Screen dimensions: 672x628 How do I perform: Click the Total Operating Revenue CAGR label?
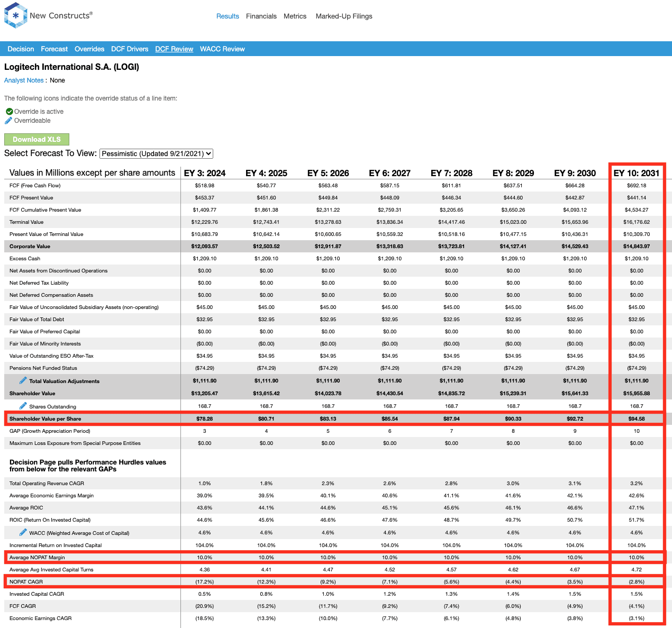(47, 484)
